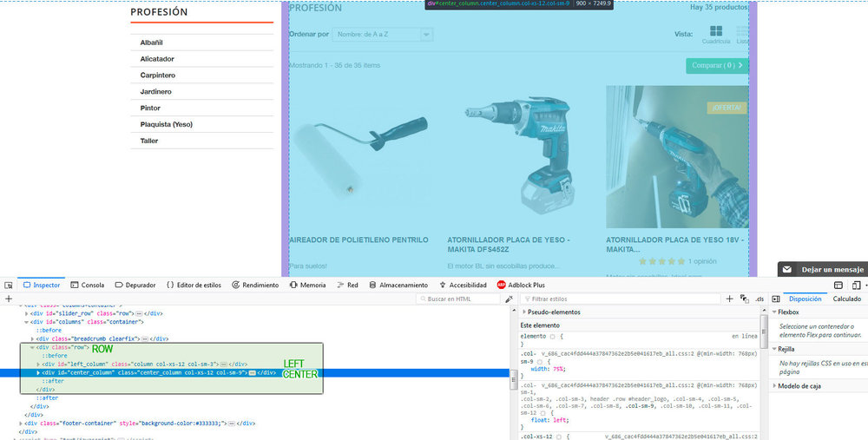Switch to Cuadrícula grid view
The image size is (868, 440).
coord(716,34)
